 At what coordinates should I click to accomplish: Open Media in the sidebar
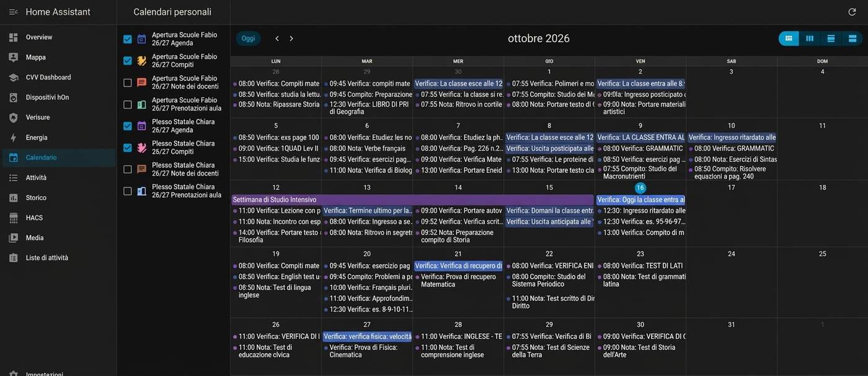coord(59,238)
